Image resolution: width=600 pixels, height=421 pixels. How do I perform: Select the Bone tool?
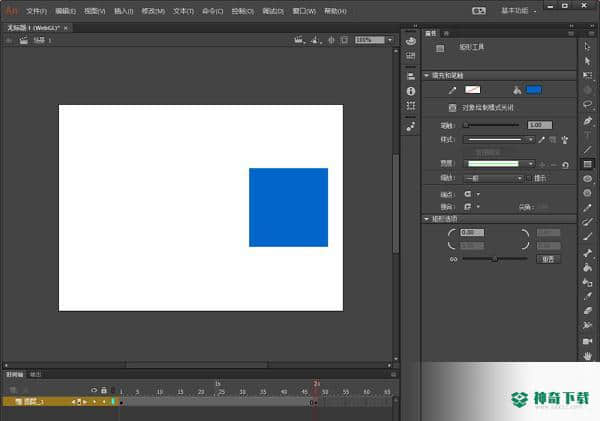pos(587,253)
